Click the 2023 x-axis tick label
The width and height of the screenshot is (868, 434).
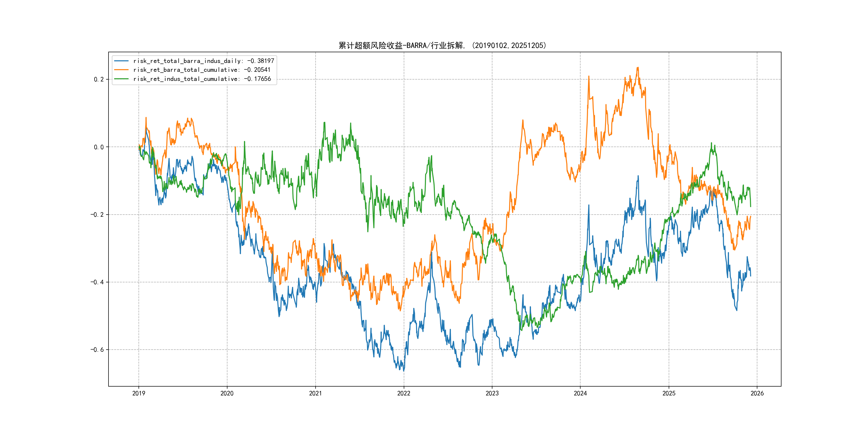[x=492, y=393]
